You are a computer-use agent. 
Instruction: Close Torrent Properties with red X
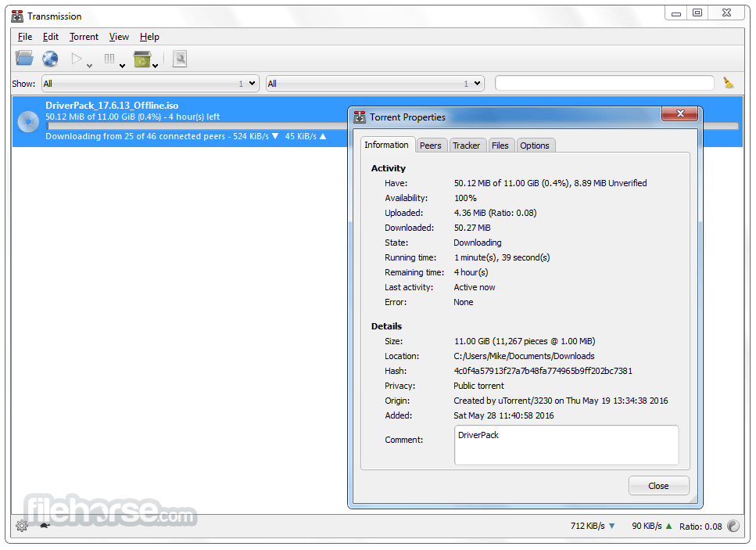tap(680, 113)
